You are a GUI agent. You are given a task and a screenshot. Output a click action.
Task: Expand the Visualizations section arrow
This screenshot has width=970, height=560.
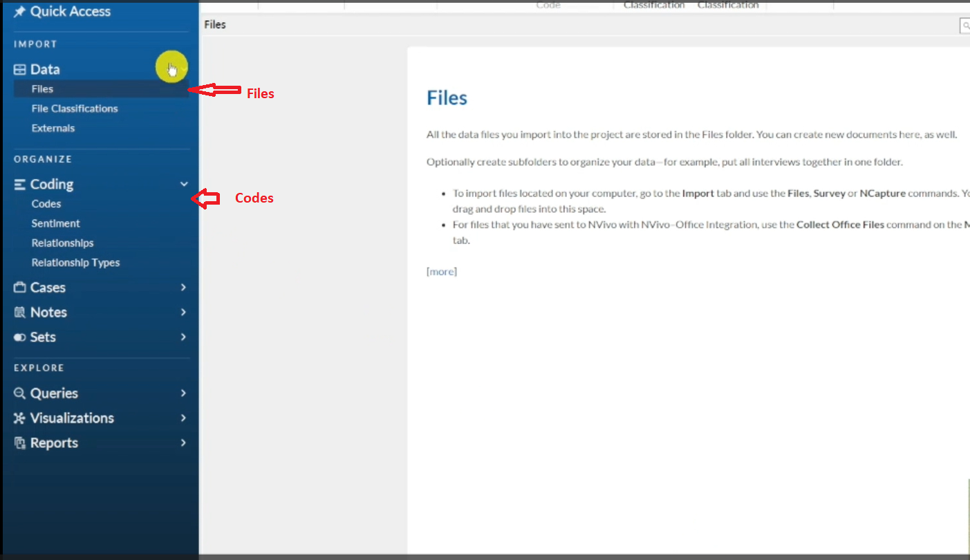pyautogui.click(x=184, y=418)
